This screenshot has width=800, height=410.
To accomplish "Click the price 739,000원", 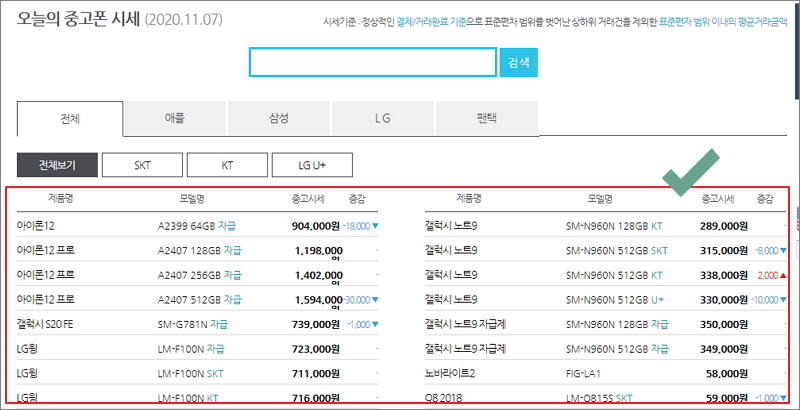I will pos(315,324).
